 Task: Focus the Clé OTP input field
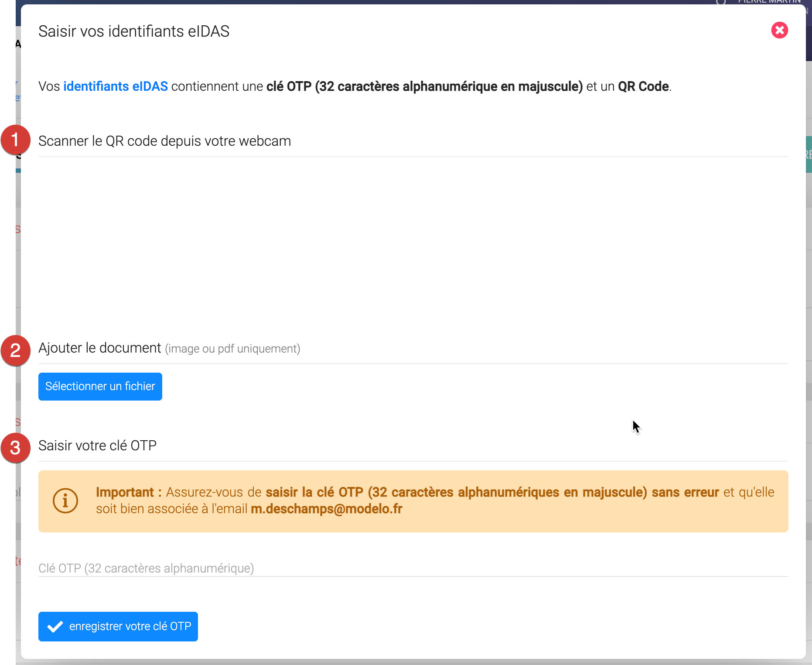[413, 568]
